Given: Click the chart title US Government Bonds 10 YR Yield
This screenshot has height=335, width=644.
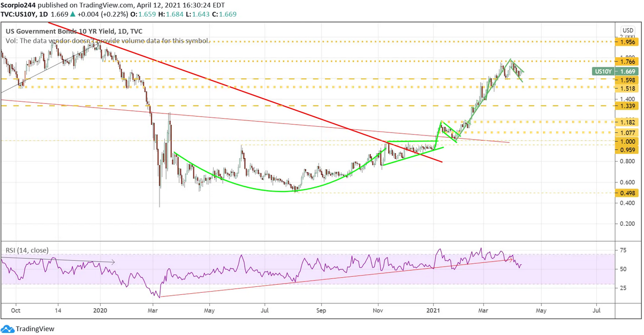Looking at the screenshot, I should tap(59, 32).
